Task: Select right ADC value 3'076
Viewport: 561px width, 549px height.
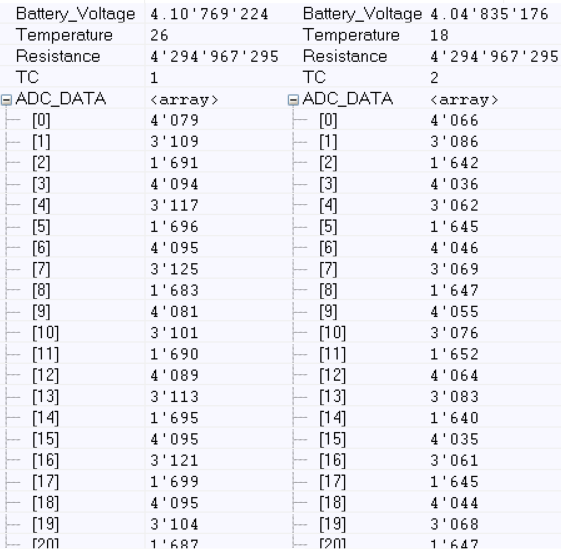Action: point(454,333)
